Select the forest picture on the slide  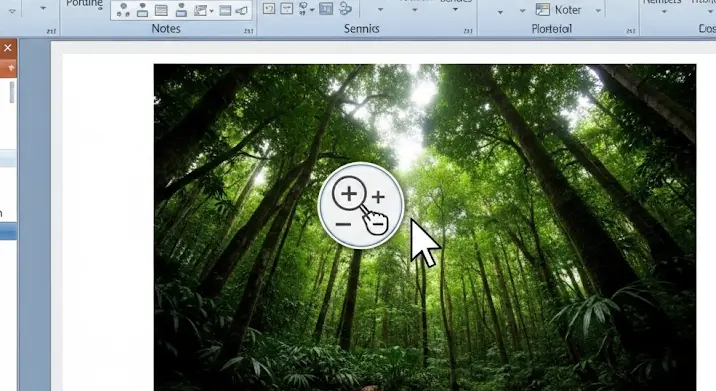(x=425, y=227)
